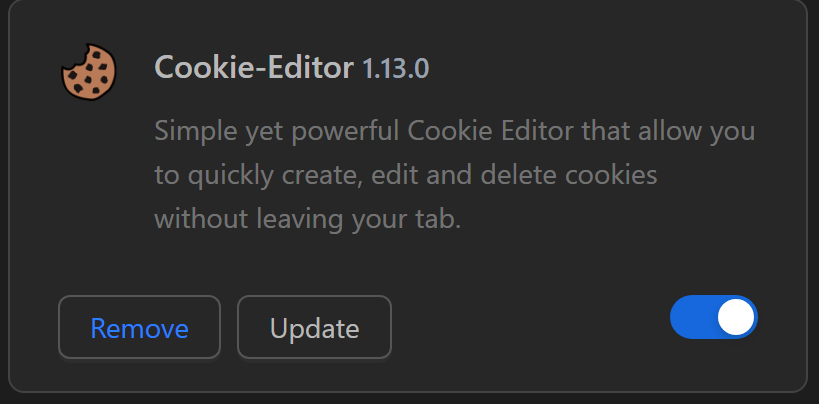Image resolution: width=819 pixels, height=404 pixels.
Task: Remove the Cookie-Editor extension
Action: tap(139, 327)
